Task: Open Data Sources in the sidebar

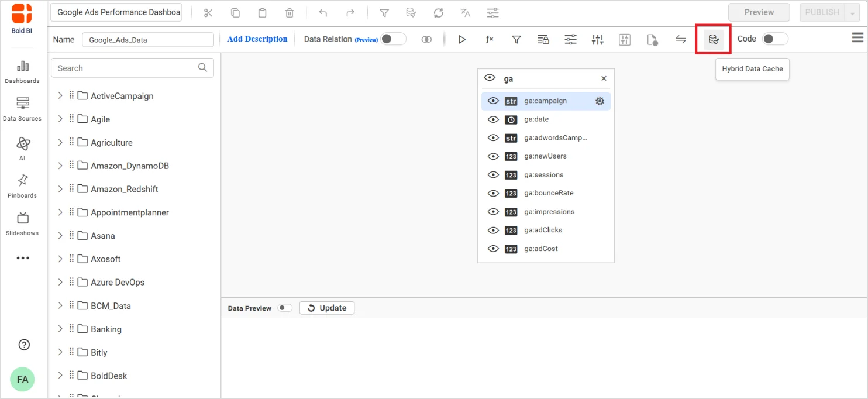Action: pos(22,109)
